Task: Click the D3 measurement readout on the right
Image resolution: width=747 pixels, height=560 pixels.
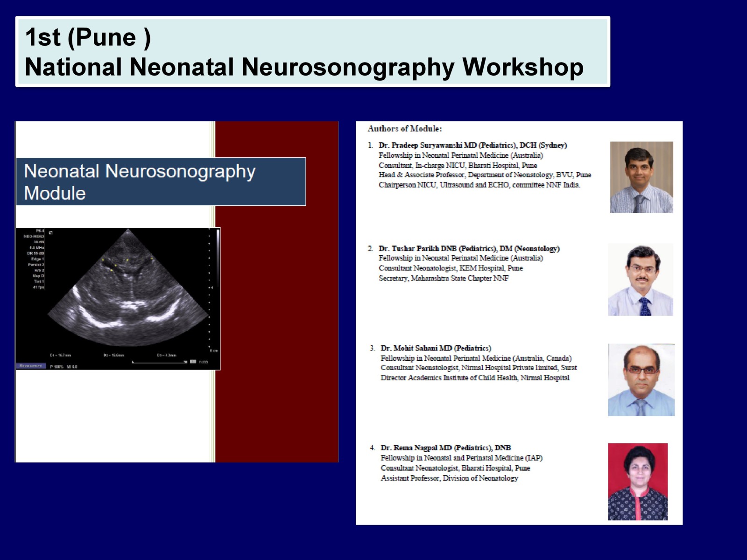Action: pyautogui.click(x=167, y=355)
